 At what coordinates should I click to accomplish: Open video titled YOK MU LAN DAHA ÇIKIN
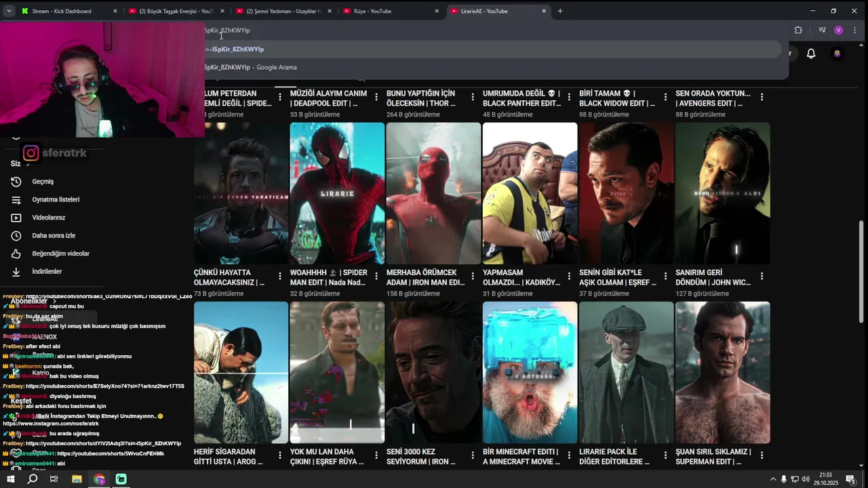(x=326, y=457)
